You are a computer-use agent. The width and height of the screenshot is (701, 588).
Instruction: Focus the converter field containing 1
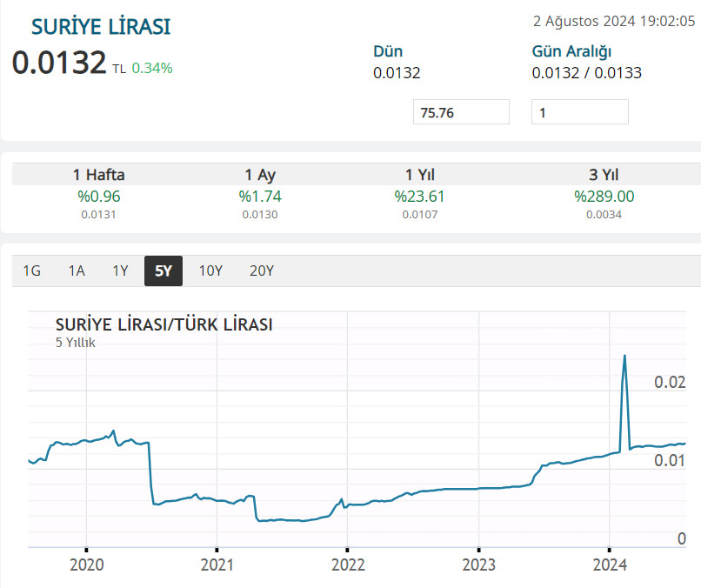(x=580, y=112)
